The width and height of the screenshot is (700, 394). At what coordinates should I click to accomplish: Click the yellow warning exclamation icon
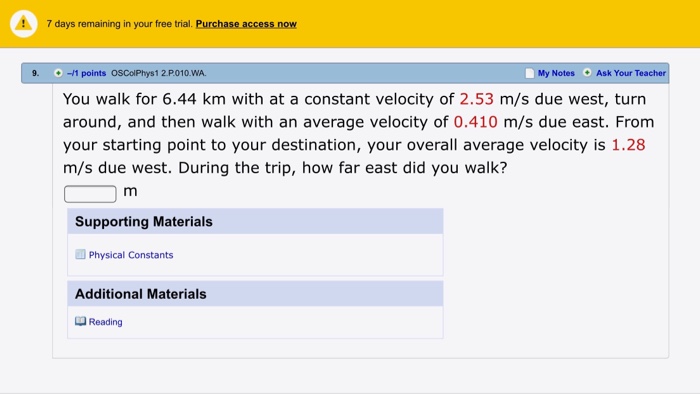coord(23,24)
